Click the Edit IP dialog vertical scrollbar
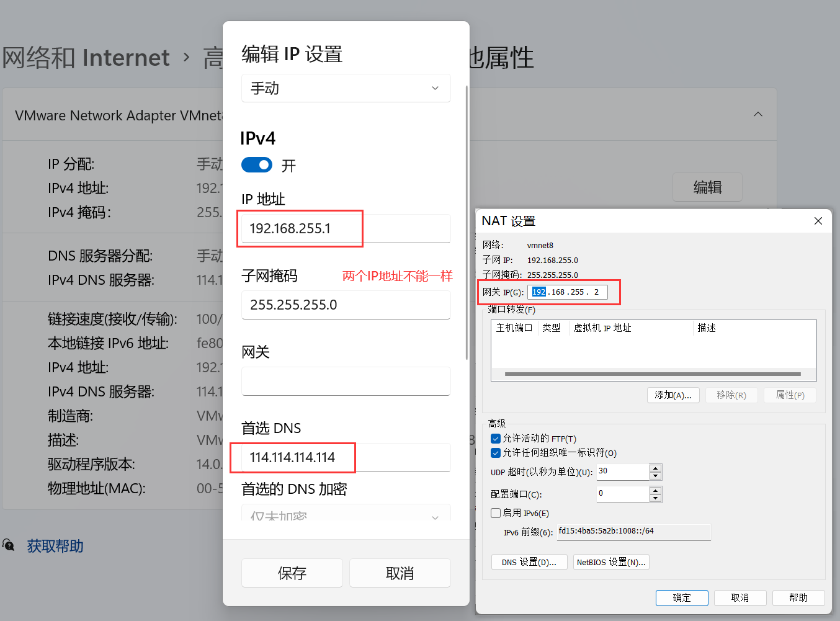The width and height of the screenshot is (840, 621). click(467, 222)
